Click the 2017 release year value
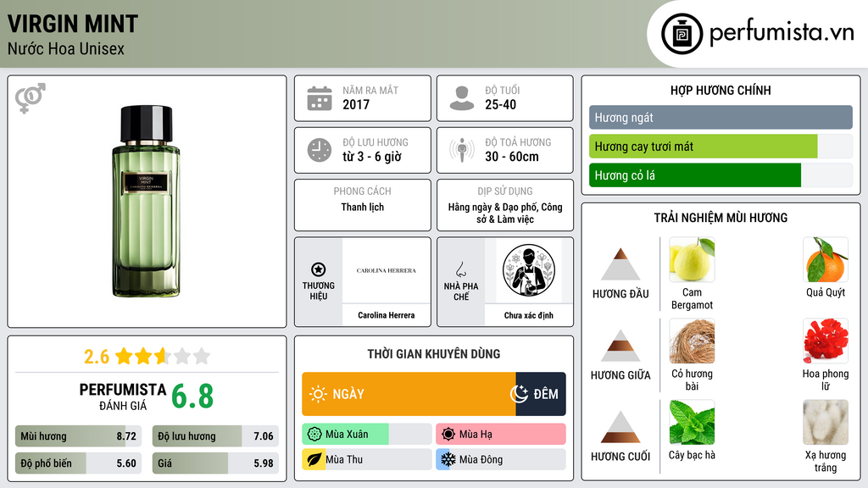 (x=356, y=104)
